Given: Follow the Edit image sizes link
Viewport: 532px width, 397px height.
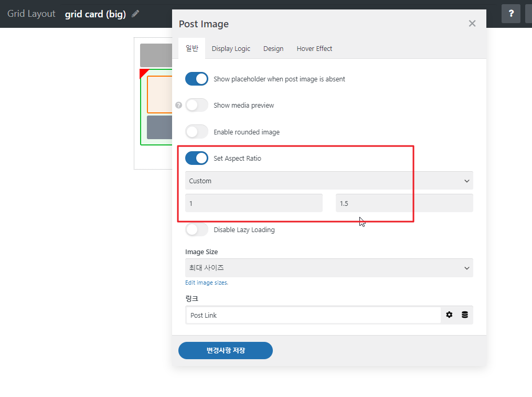Looking at the screenshot, I should (x=207, y=283).
